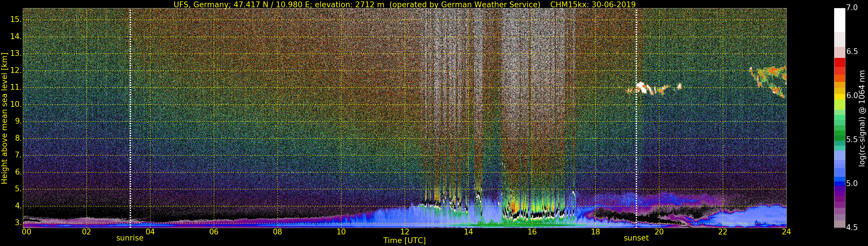Select colorbar tick value '6.0'
Image resolution: width=868 pixels, height=246 pixels.
pyautogui.click(x=852, y=96)
